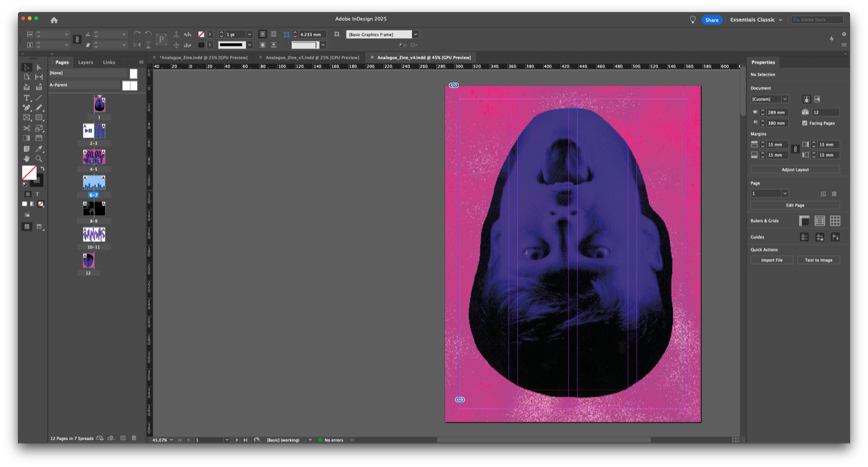Select the Gradient Swatch tool
Viewport: 868px width, 467px height.
pos(27,139)
